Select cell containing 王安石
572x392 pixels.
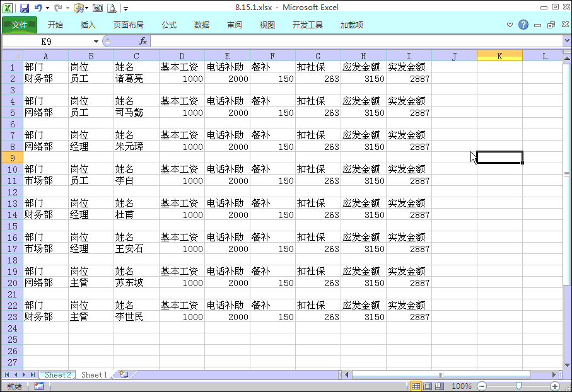point(136,249)
